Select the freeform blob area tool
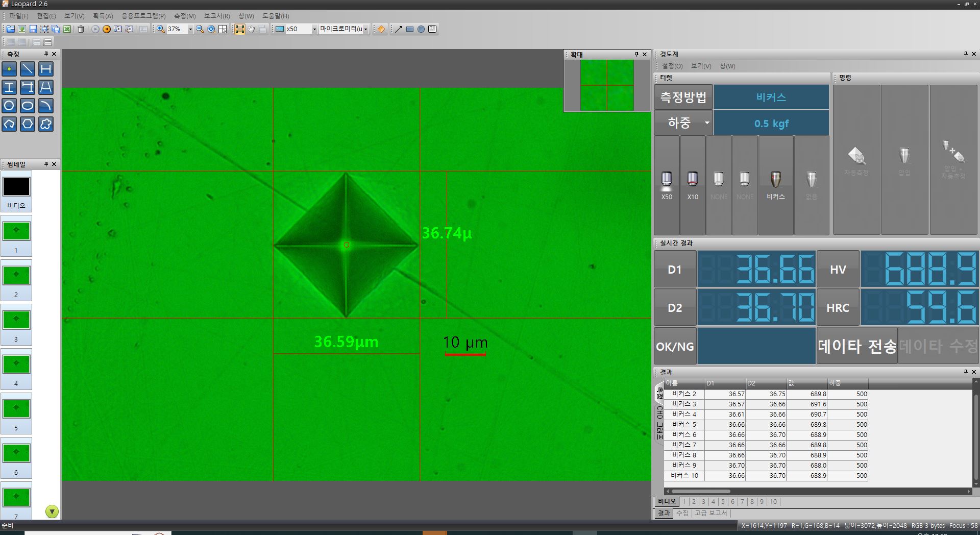Viewport: 980px width, 535px height. pos(46,124)
